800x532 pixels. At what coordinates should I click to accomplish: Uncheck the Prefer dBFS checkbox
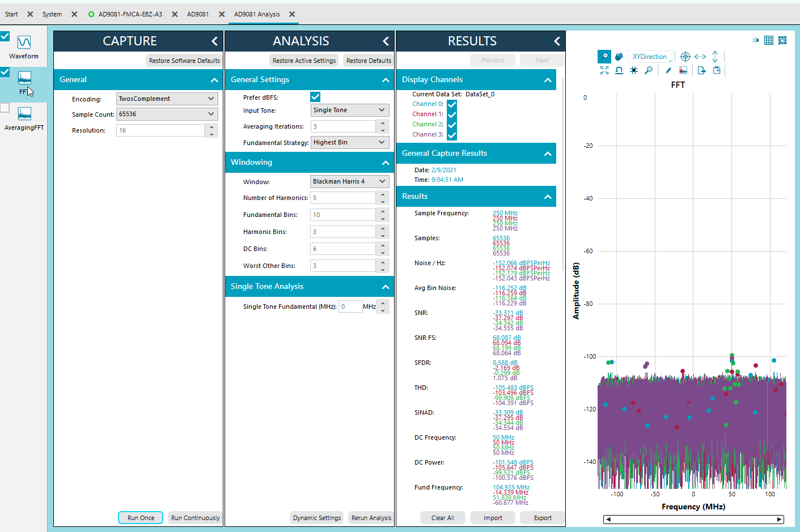coord(315,97)
